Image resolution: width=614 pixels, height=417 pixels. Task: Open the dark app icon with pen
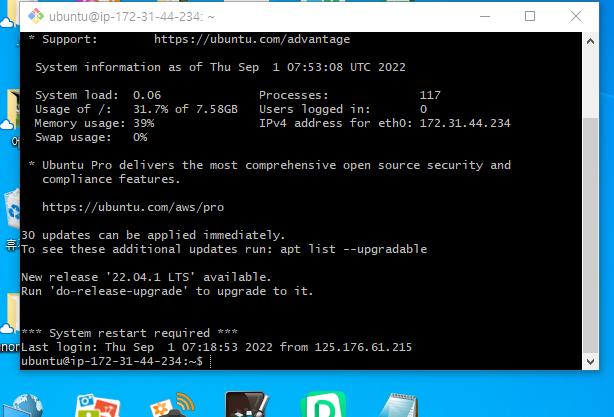click(x=247, y=405)
